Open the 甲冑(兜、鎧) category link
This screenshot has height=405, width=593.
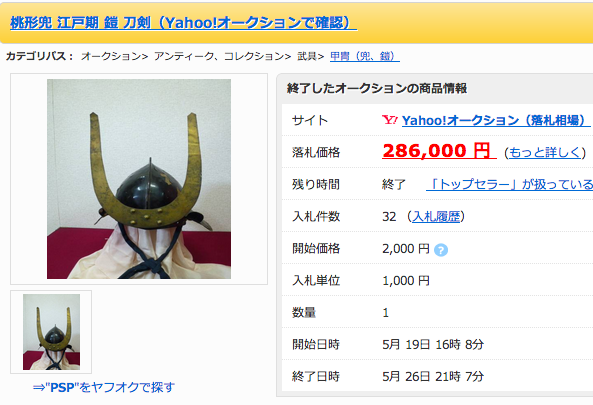pyautogui.click(x=365, y=56)
